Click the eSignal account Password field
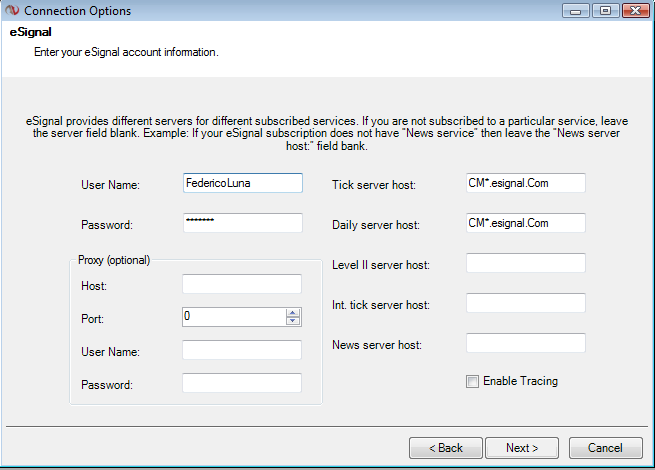 pos(242,222)
